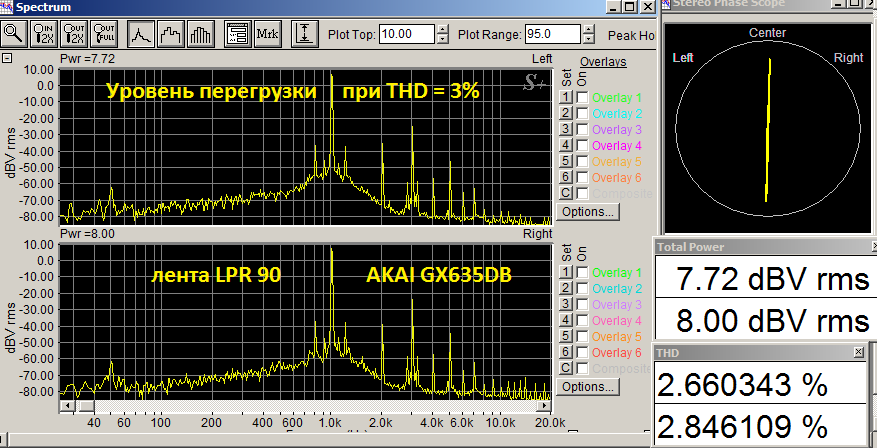Open Options for Right plot overlays
877x448 pixels.
(x=588, y=387)
